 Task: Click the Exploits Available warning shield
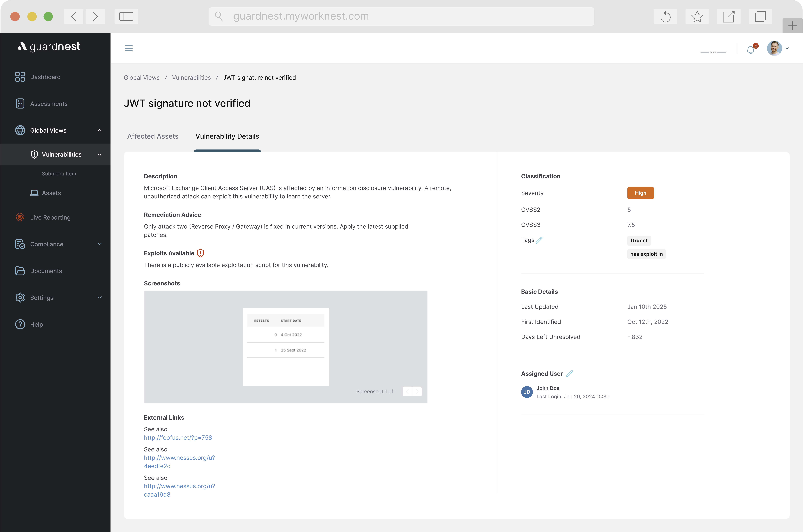tap(201, 253)
